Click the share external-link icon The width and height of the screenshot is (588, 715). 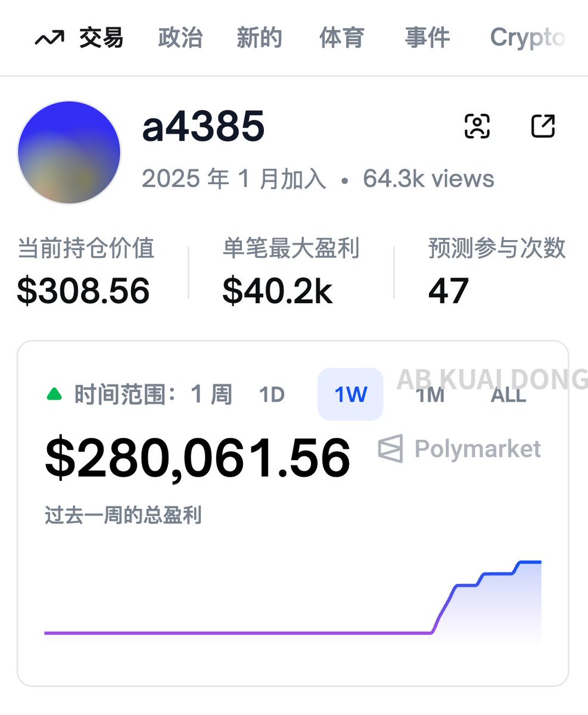(543, 126)
